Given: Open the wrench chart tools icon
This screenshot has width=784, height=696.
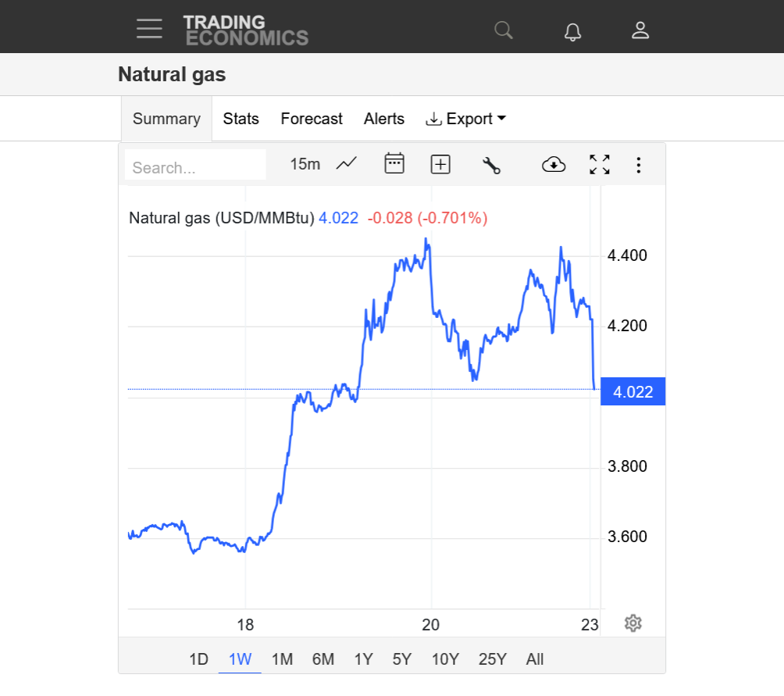Looking at the screenshot, I should coord(491,165).
